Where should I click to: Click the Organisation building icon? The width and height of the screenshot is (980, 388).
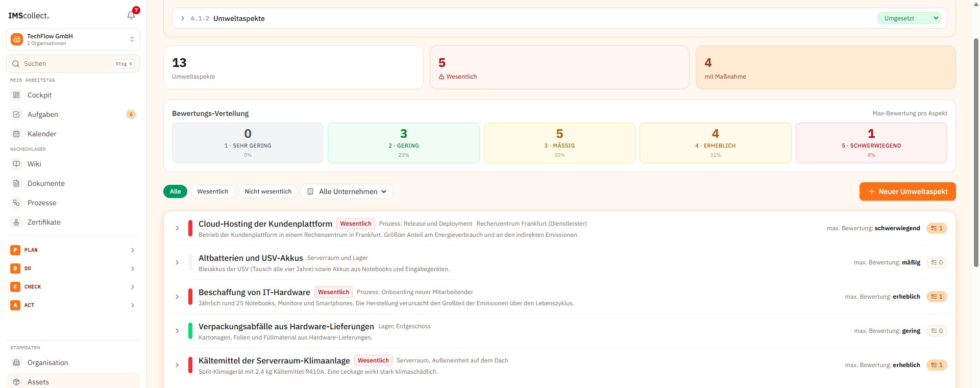(16, 362)
